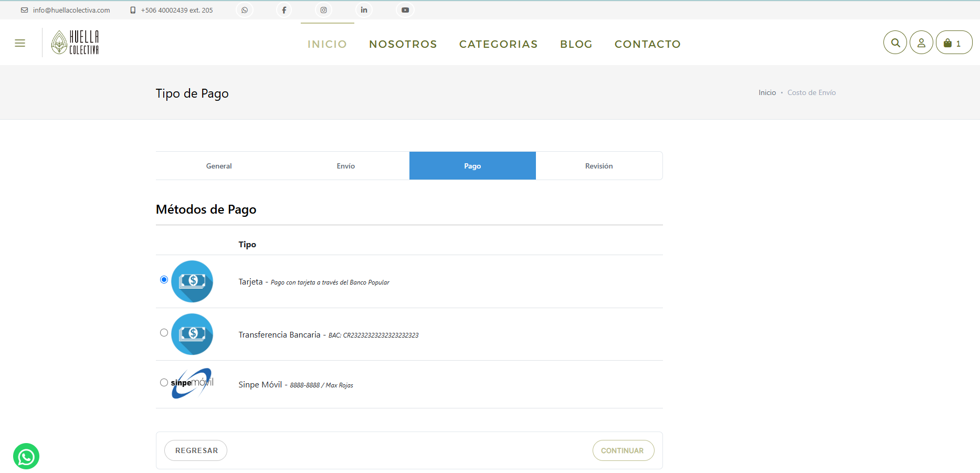
Task: Click the floating green WhatsApp chat button
Action: (26, 456)
